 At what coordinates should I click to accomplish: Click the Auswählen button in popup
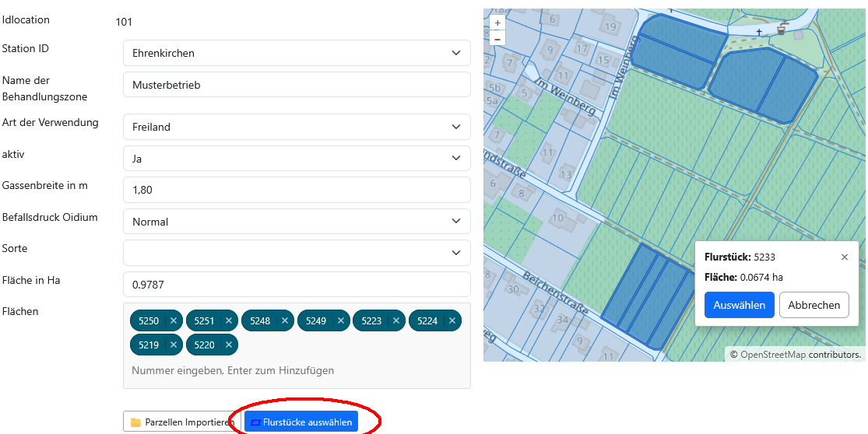click(739, 305)
